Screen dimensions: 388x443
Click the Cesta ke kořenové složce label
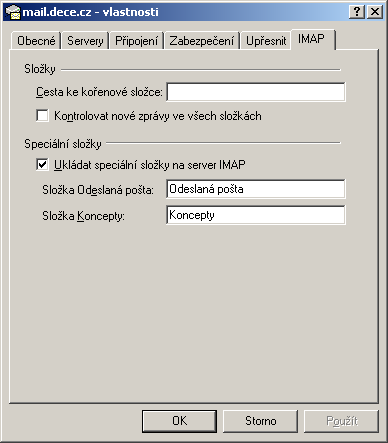[99, 92]
